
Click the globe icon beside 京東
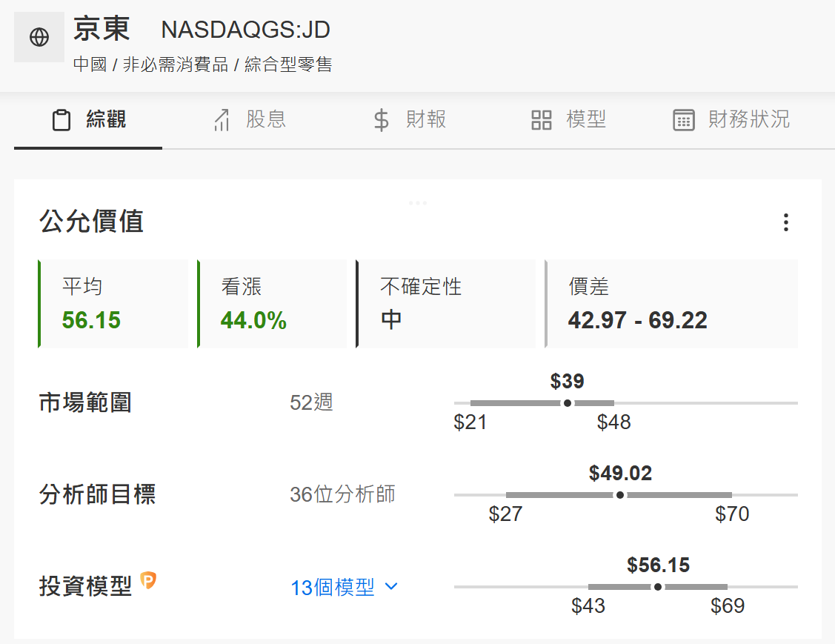39,37
